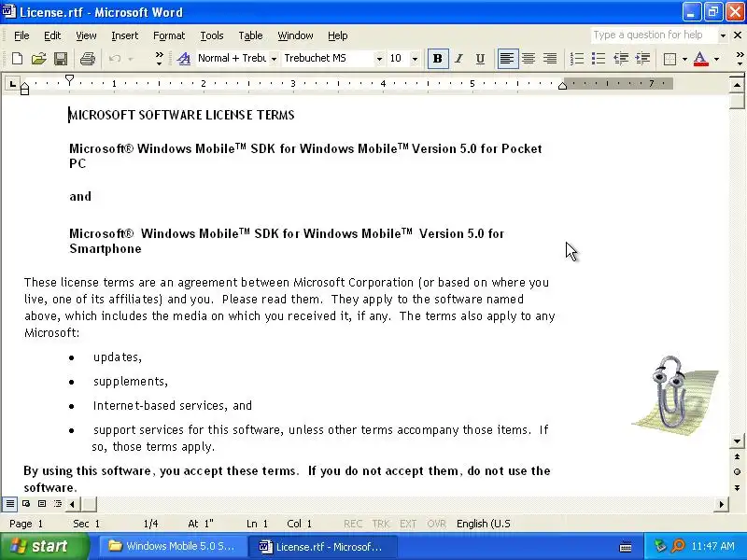
Task: Align text left
Action: (507, 59)
